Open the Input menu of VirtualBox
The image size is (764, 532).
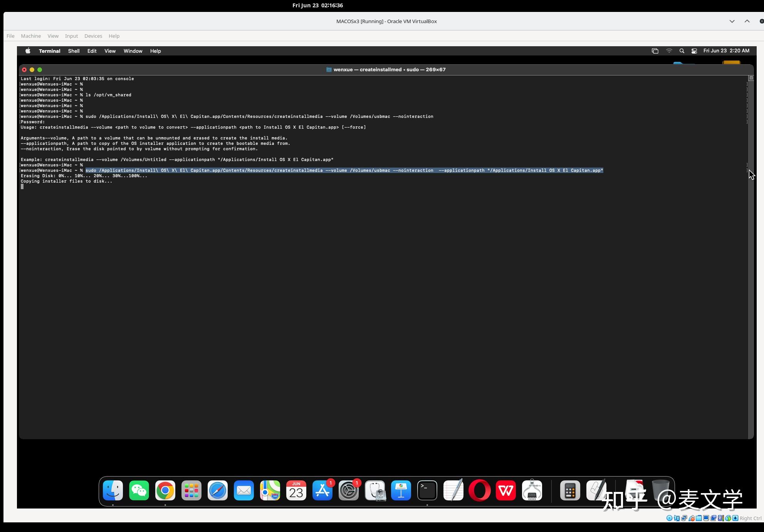tap(71, 36)
